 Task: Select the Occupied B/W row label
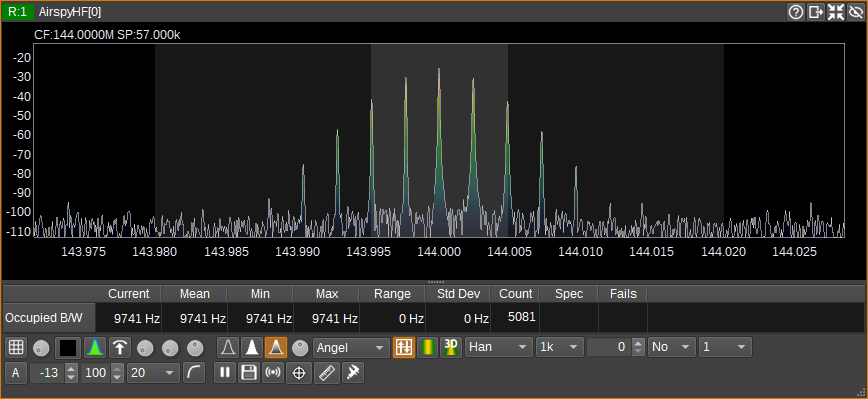coord(49,318)
